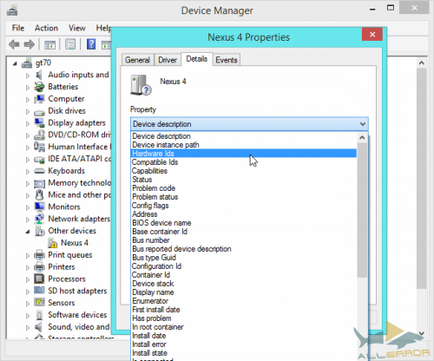434x361 pixels.
Task: Select Bus reported device description
Action: 244,249
